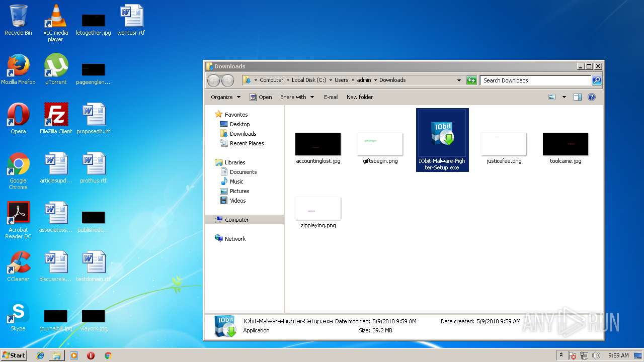This screenshot has width=644, height=362.
Task: Open the Share with dropdown
Action: [x=297, y=97]
